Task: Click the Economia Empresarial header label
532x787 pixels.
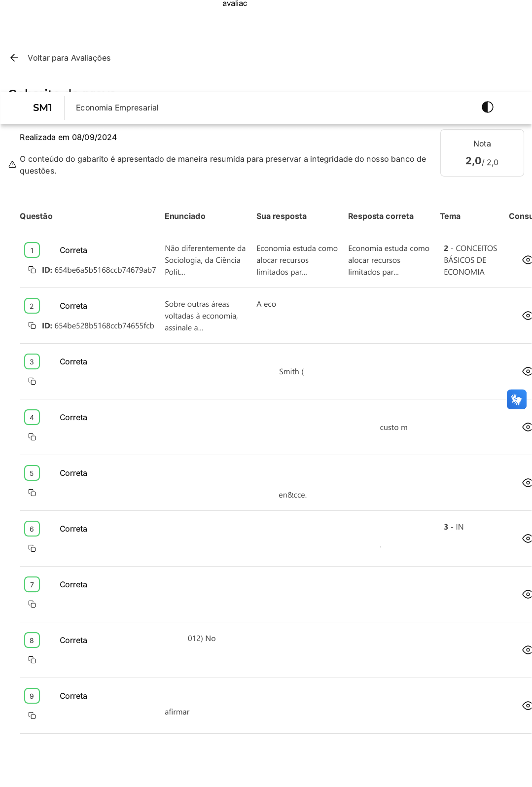Action: pos(117,107)
